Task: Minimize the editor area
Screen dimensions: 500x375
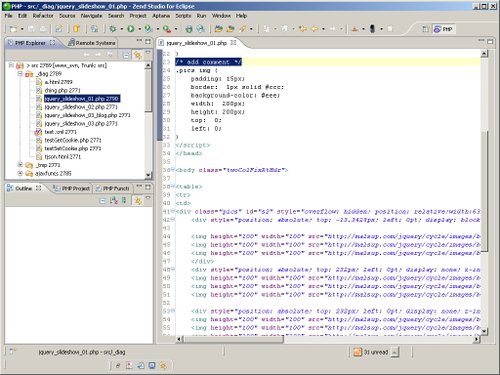Action: [481, 41]
